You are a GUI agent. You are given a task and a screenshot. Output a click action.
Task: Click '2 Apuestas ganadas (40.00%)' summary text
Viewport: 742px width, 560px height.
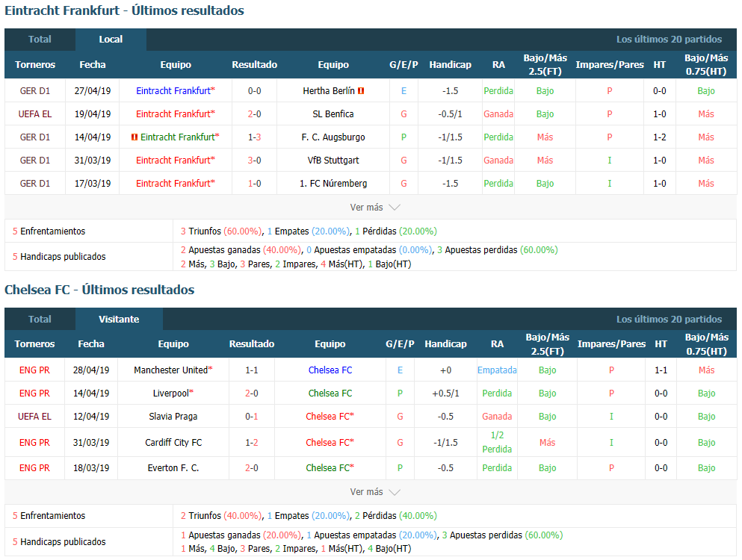click(x=241, y=249)
